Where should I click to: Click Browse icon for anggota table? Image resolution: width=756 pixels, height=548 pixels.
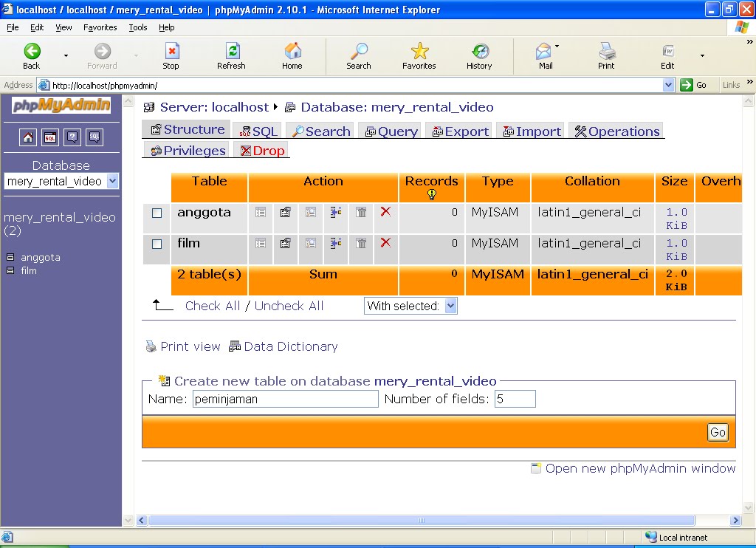[261, 212]
